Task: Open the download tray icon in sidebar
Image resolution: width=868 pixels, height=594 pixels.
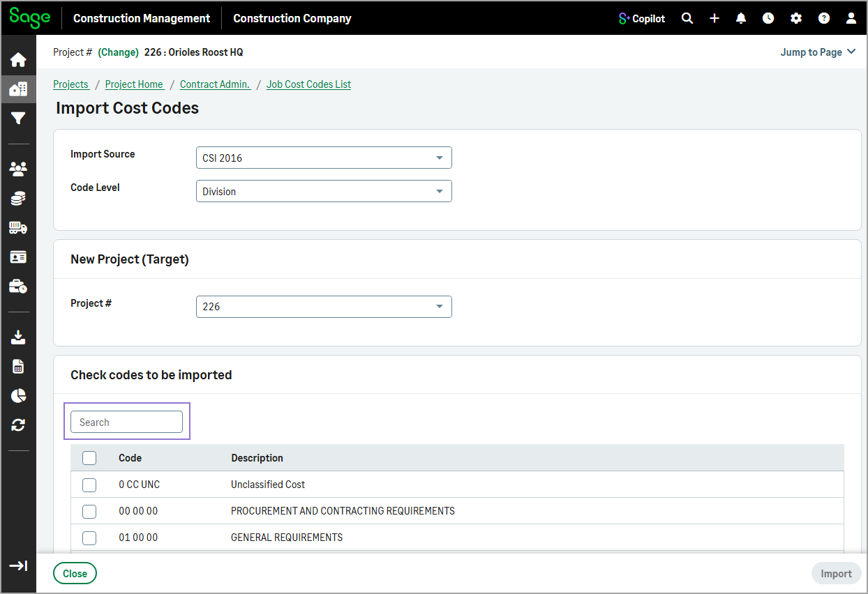Action: click(x=18, y=337)
